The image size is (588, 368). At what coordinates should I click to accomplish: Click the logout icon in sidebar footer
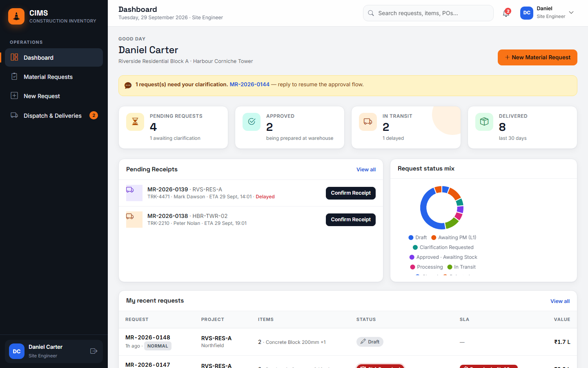point(94,351)
